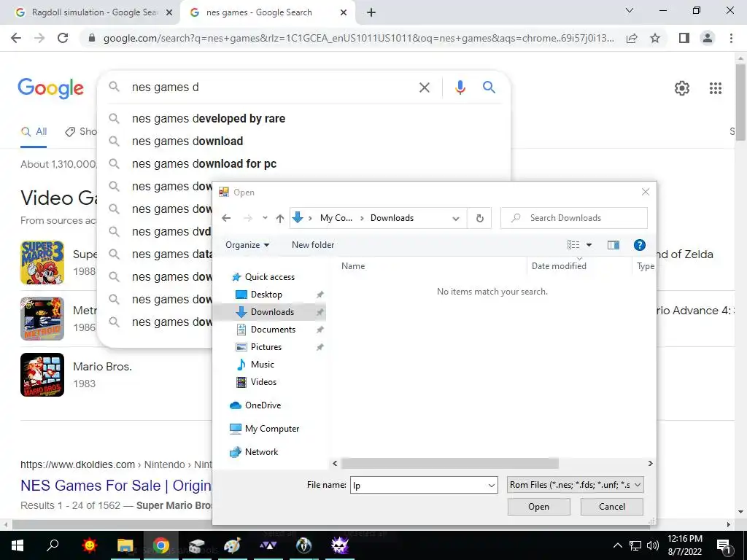The image size is (747, 560).
Task: Open view options dropdown arrow
Action: click(589, 245)
